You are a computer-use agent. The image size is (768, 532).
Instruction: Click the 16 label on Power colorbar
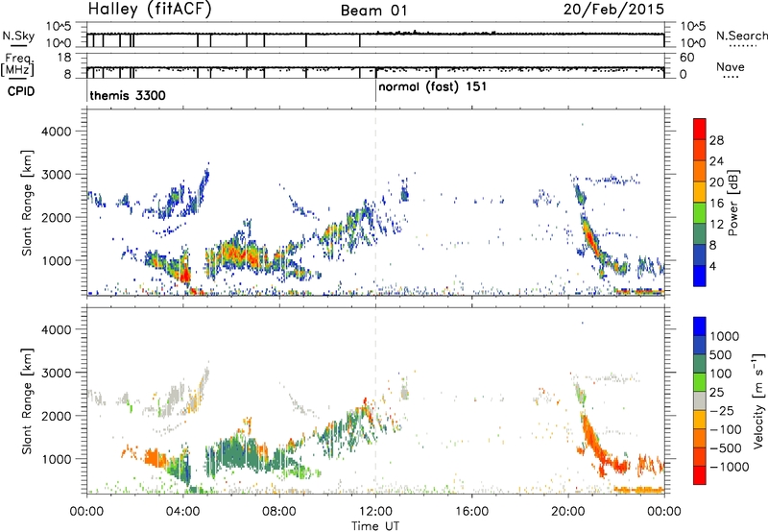[x=716, y=203]
